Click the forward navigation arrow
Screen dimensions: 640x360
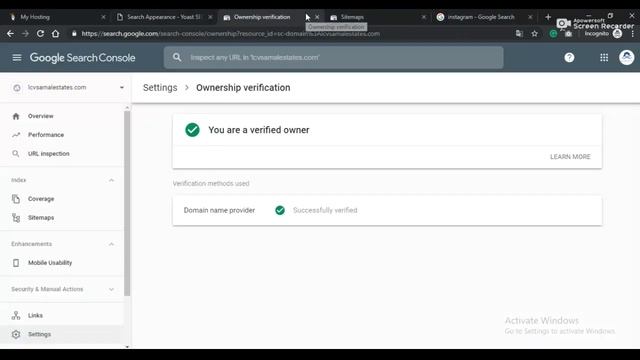pyautogui.click(x=25, y=33)
